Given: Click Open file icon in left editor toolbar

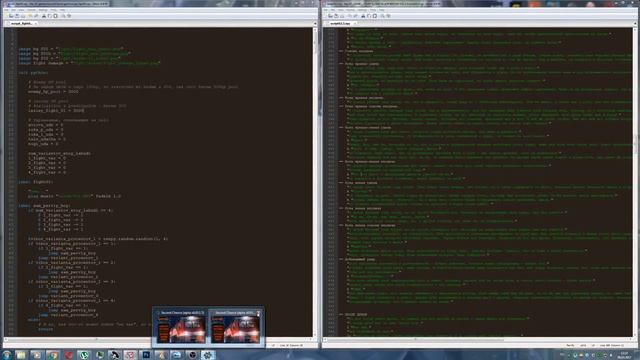Looking at the screenshot, I should 11,16.
